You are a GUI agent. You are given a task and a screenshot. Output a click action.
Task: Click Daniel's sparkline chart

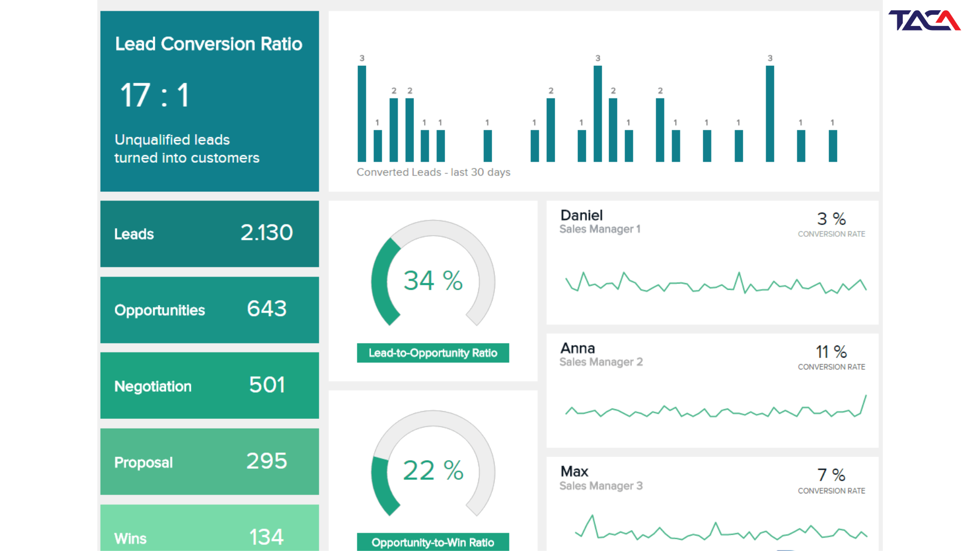(716, 283)
